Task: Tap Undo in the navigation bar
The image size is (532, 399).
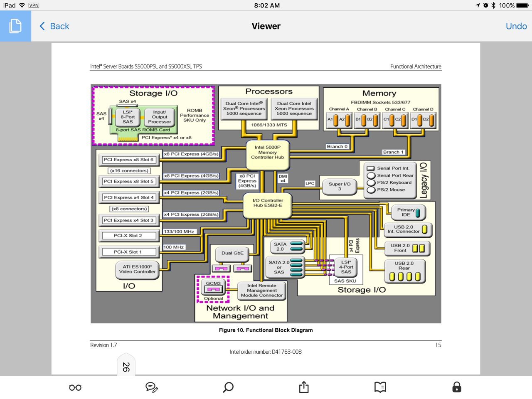Action: point(516,26)
